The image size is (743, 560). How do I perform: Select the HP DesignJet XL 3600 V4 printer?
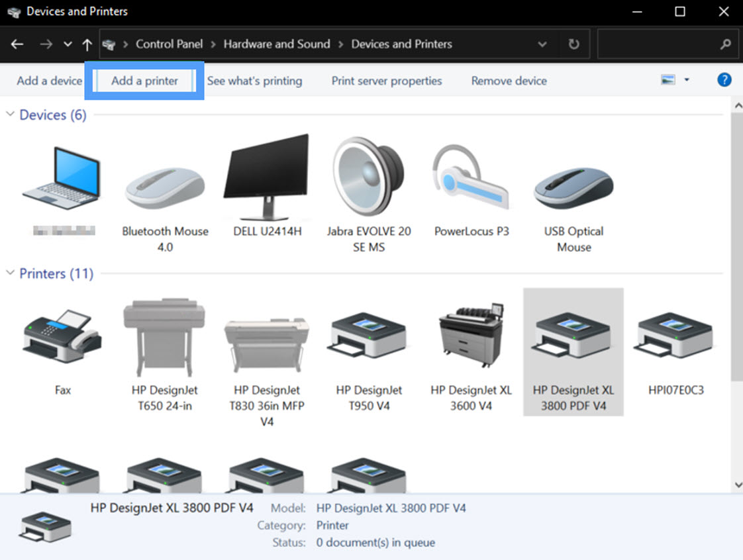click(471, 335)
